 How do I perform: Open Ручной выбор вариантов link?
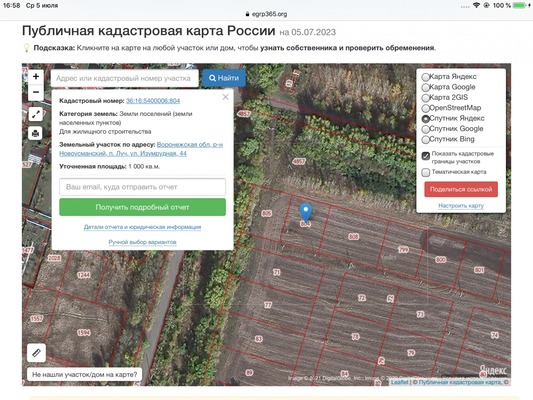(x=142, y=242)
